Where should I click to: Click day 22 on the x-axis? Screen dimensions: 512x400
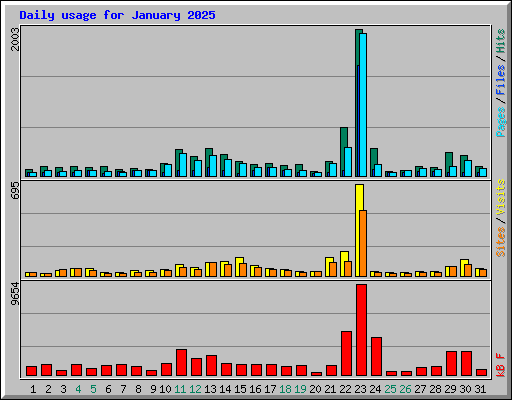(345, 389)
